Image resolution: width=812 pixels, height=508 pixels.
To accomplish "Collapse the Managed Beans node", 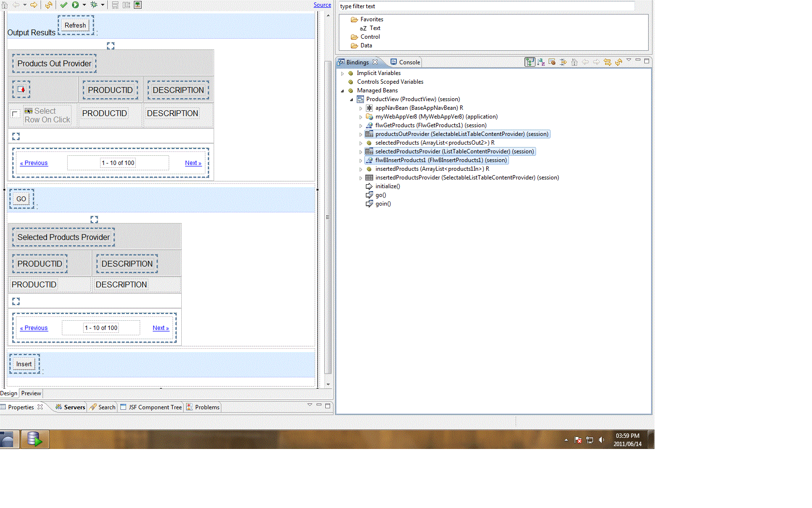I will pos(343,91).
